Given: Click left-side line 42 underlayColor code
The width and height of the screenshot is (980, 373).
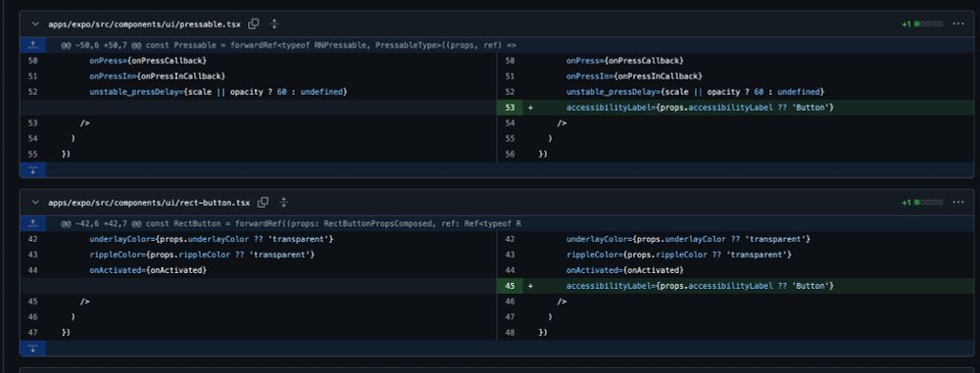Looking at the screenshot, I should (212, 239).
